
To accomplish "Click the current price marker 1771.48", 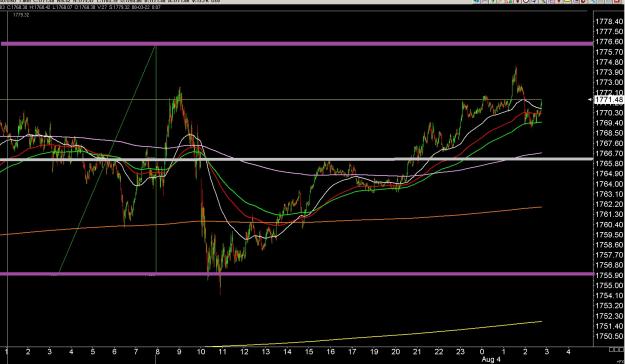I will point(609,100).
